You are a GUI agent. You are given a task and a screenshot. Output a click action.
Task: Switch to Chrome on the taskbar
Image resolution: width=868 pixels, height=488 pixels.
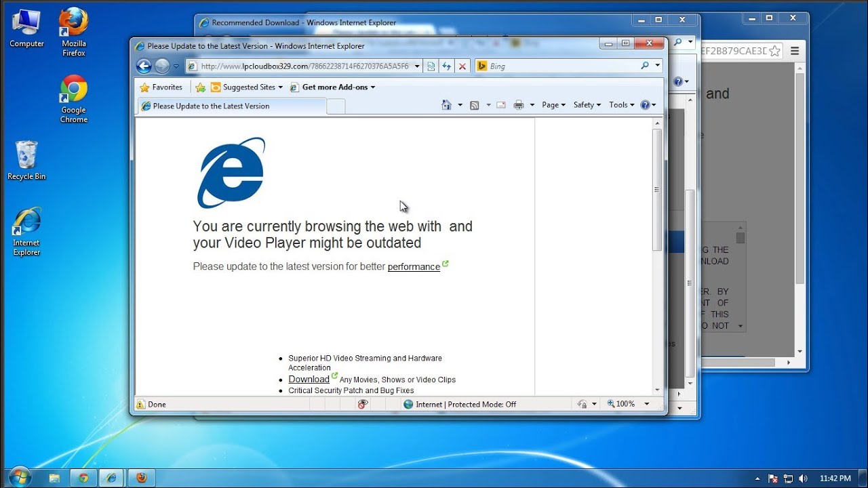pos(83,478)
